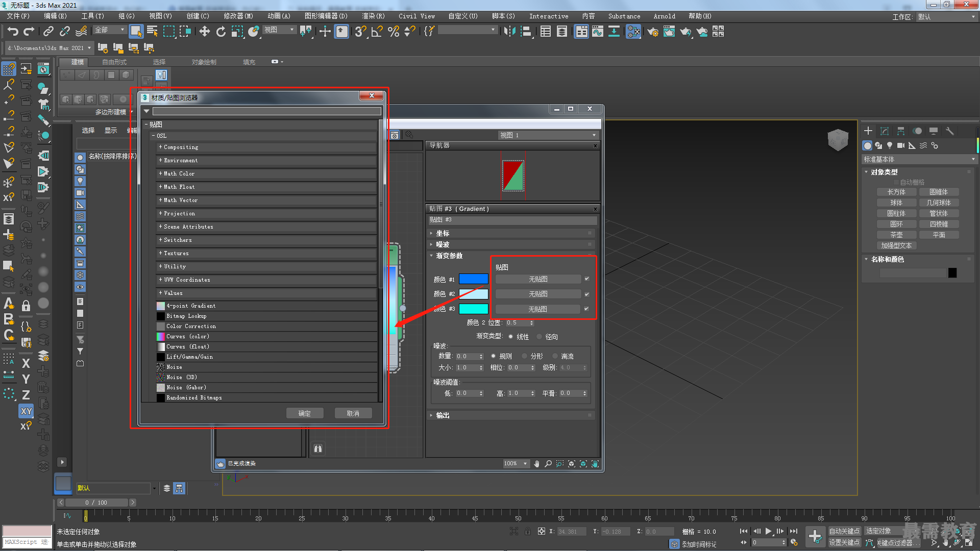Collapse the OSL category

click(x=153, y=136)
